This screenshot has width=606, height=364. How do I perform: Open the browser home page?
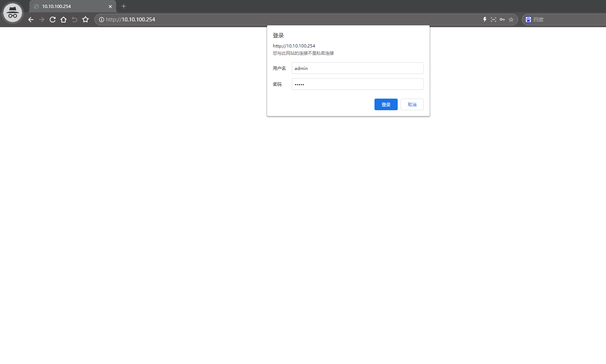pyautogui.click(x=64, y=20)
